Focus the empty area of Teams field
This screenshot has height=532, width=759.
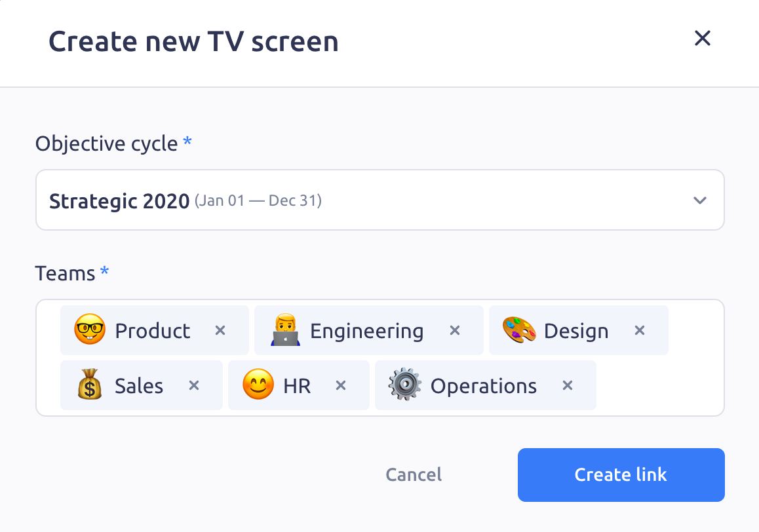659,385
